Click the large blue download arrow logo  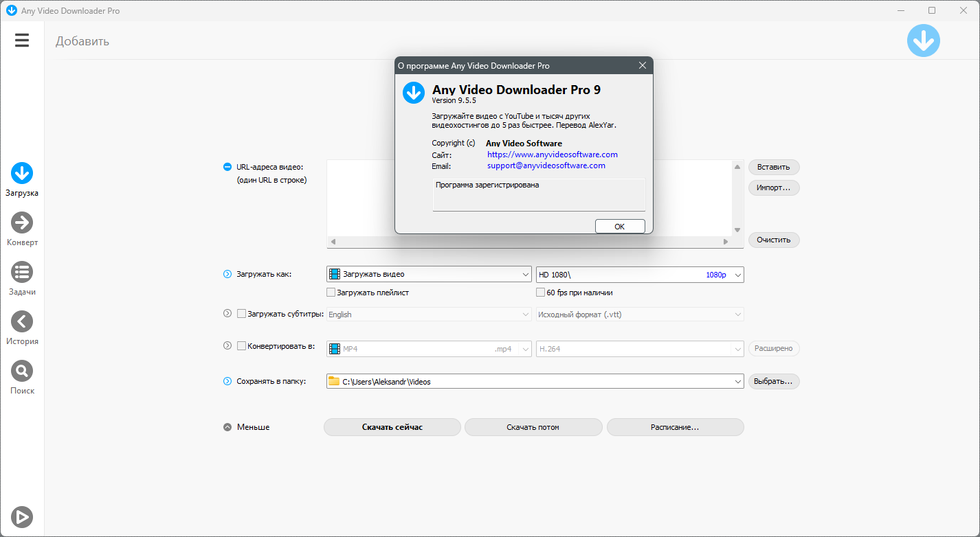[923, 41]
